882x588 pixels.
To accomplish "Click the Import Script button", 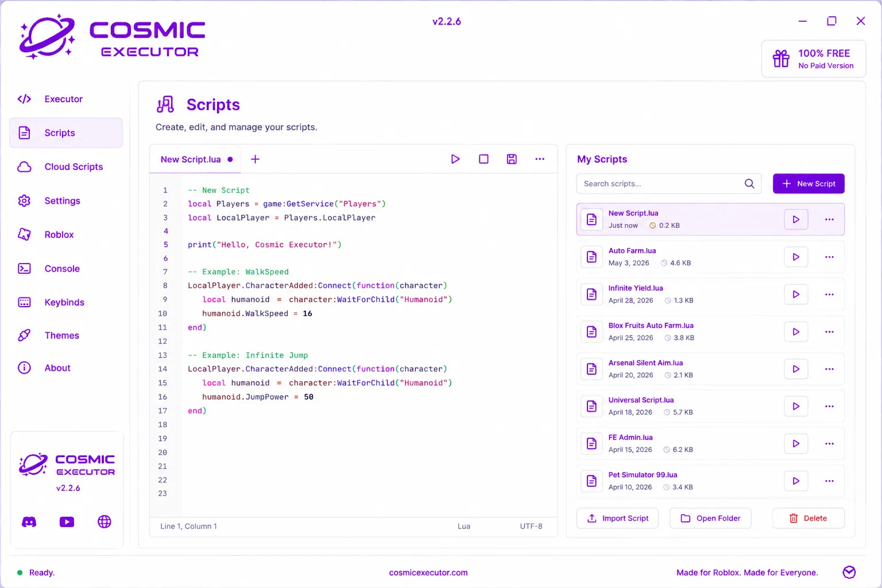I will [617, 518].
